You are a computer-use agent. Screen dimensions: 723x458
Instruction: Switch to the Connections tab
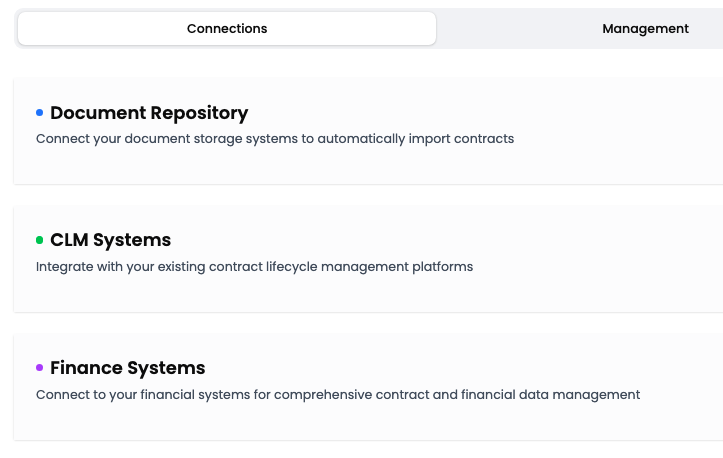pos(227,29)
